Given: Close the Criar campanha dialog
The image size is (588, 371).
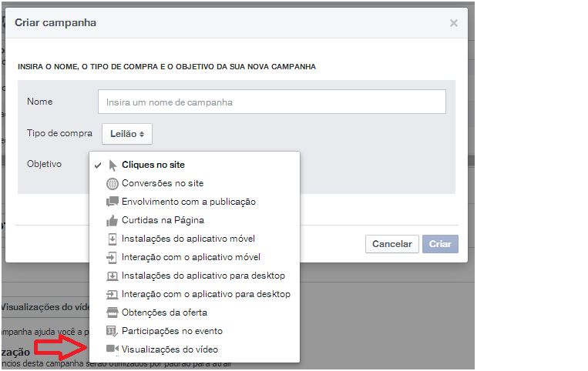Looking at the screenshot, I should (x=454, y=23).
